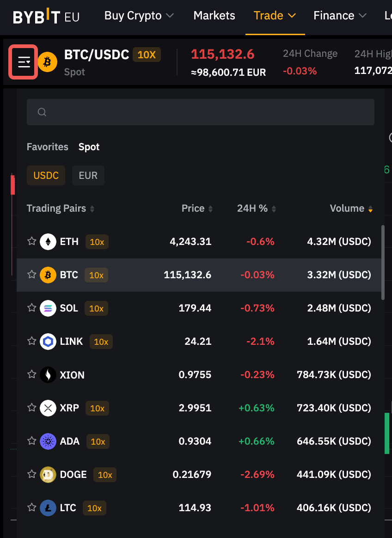Click the Bitcoin logo beside BTC/USDC
Screen dimensions: 392x538
(x=47, y=62)
